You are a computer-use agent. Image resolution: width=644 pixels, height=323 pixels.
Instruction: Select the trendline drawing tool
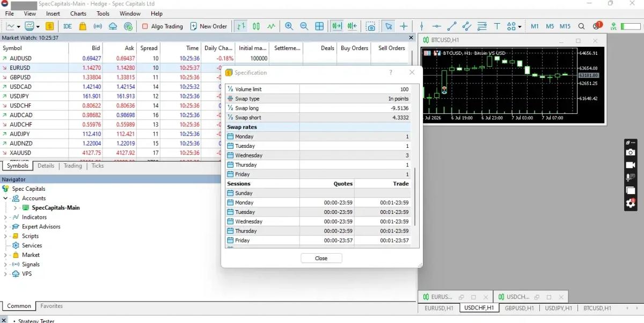point(452,26)
